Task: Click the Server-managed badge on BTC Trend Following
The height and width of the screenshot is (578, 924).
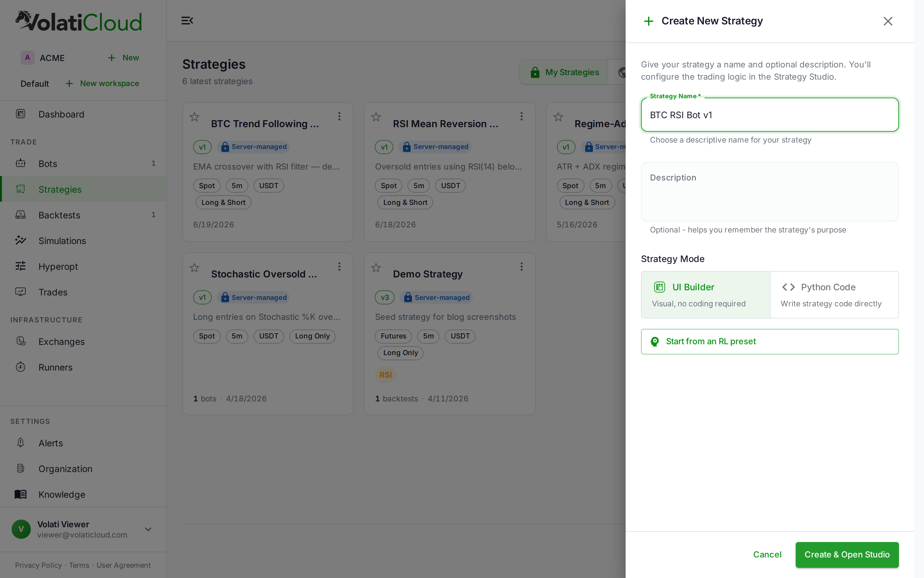Action: (x=253, y=147)
